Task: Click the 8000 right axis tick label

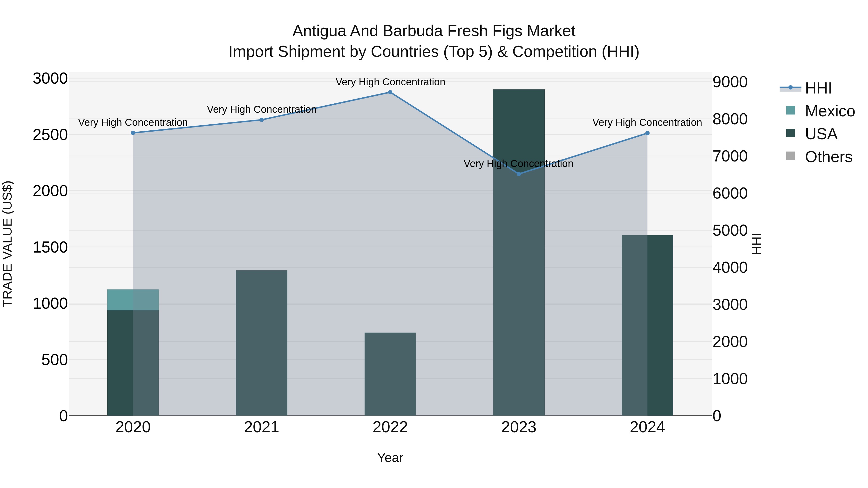Action: pyautogui.click(x=730, y=119)
